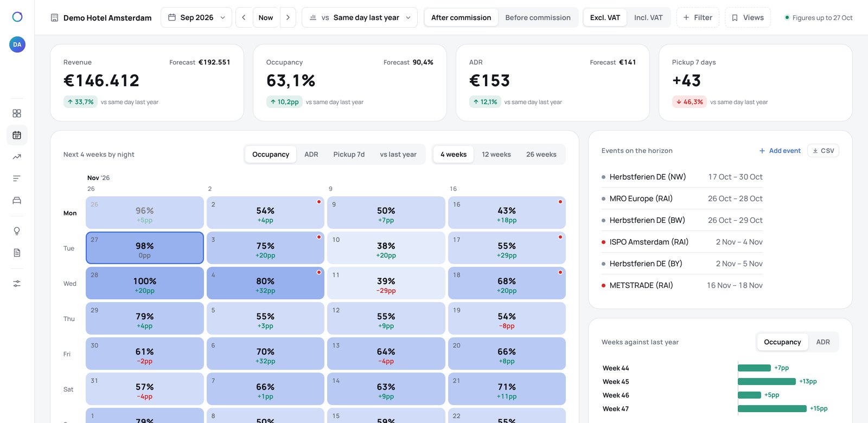Click the DA user avatar
The height and width of the screenshot is (423, 868).
click(x=17, y=44)
